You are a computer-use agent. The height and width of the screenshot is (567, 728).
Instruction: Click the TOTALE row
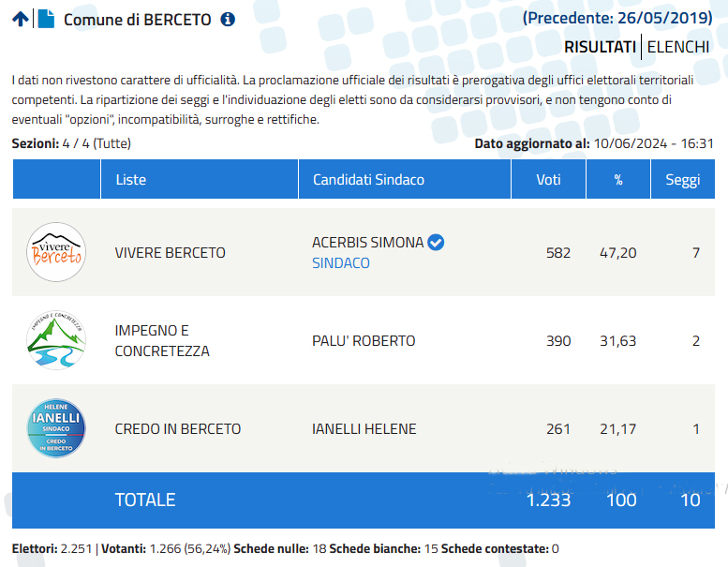[x=364, y=500]
